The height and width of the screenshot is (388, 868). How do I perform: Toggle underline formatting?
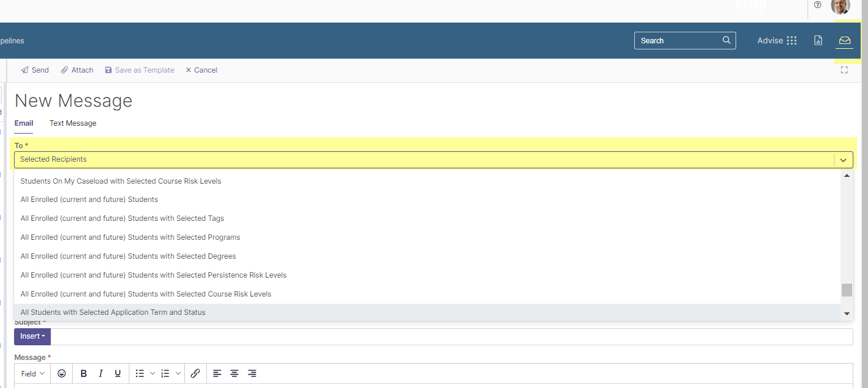coord(118,373)
